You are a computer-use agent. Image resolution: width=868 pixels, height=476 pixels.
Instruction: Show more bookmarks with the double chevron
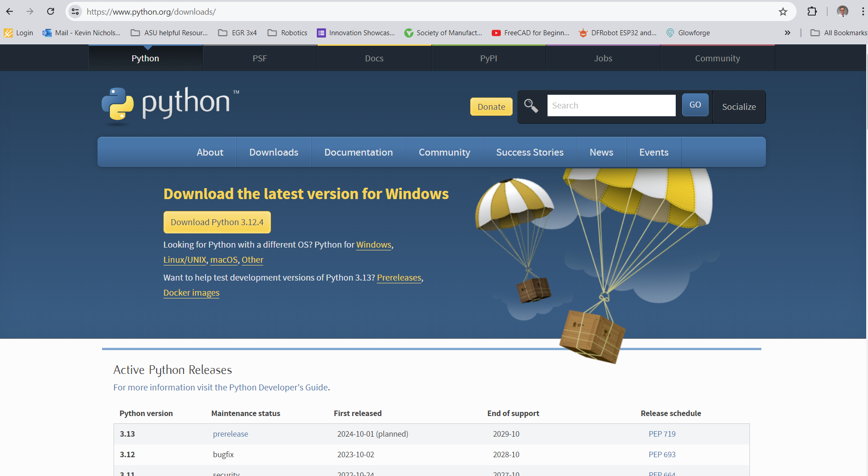pos(787,33)
